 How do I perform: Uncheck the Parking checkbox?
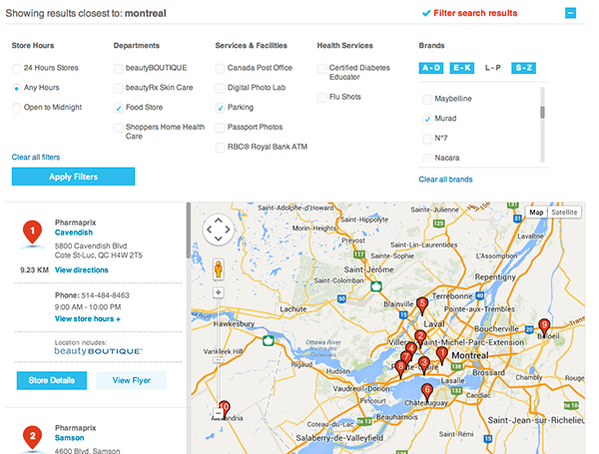[x=220, y=108]
